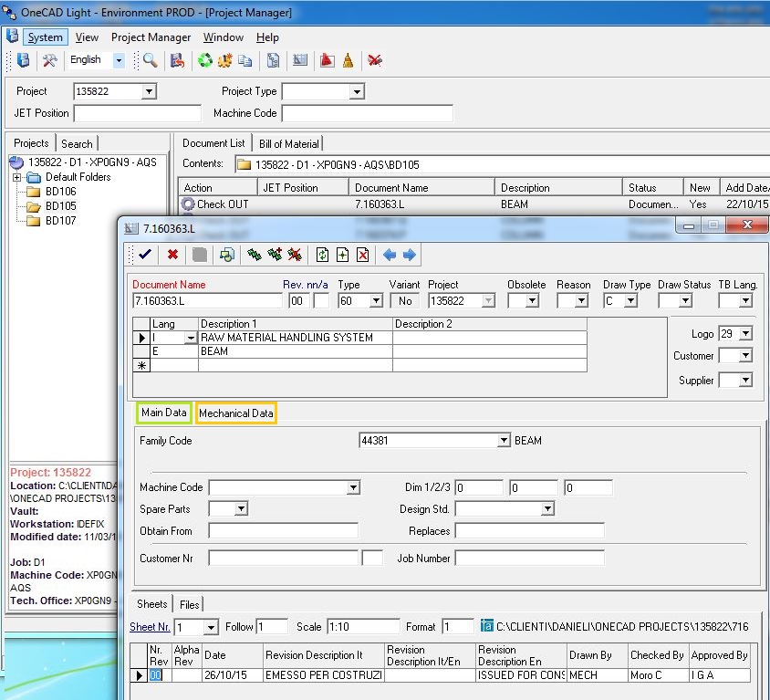Click the magnifying glass search icon
Screen dimensions: 770x700
(x=150, y=60)
